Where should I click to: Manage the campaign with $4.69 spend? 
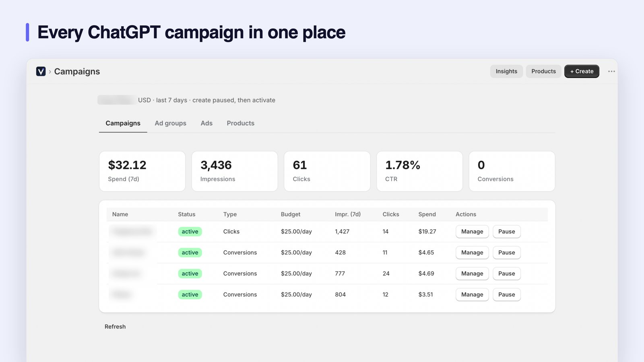(472, 273)
